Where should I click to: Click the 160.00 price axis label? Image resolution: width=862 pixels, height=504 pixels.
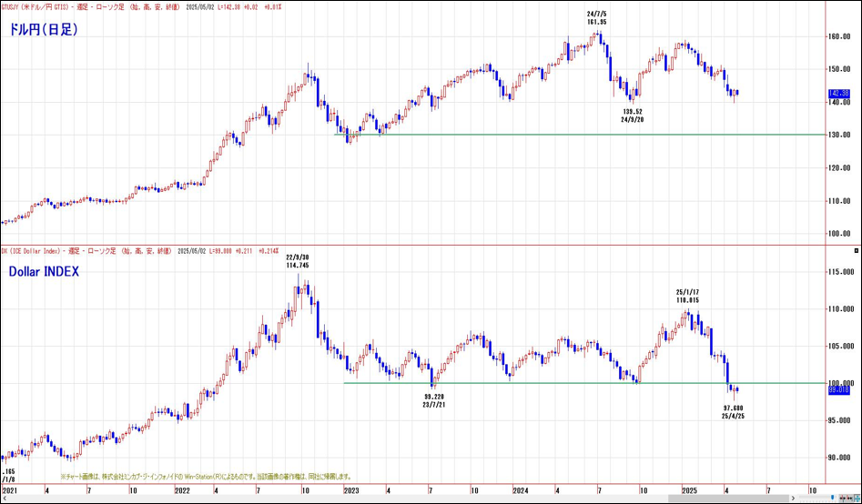click(839, 36)
